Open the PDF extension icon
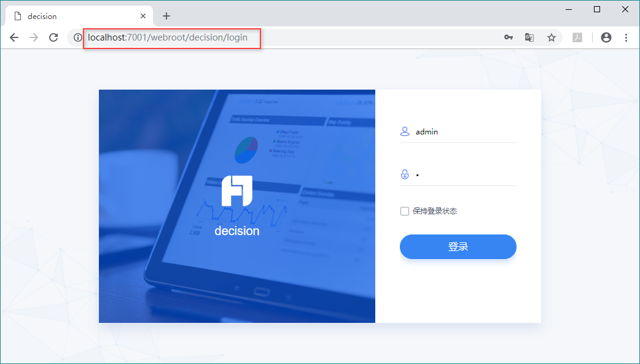This screenshot has width=640, height=364. (x=577, y=37)
